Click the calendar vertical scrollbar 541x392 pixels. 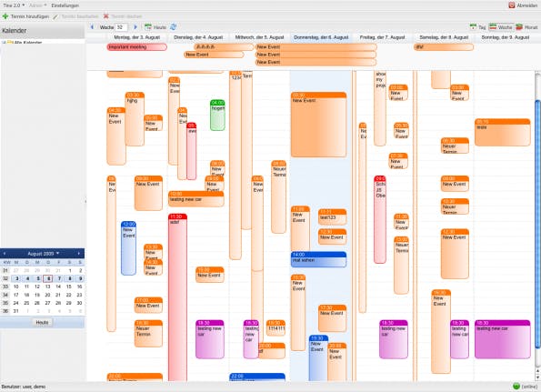[x=538, y=225]
